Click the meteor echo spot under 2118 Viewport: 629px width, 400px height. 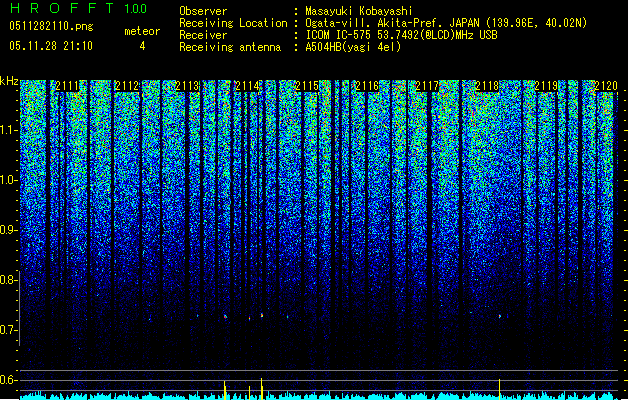point(500,316)
